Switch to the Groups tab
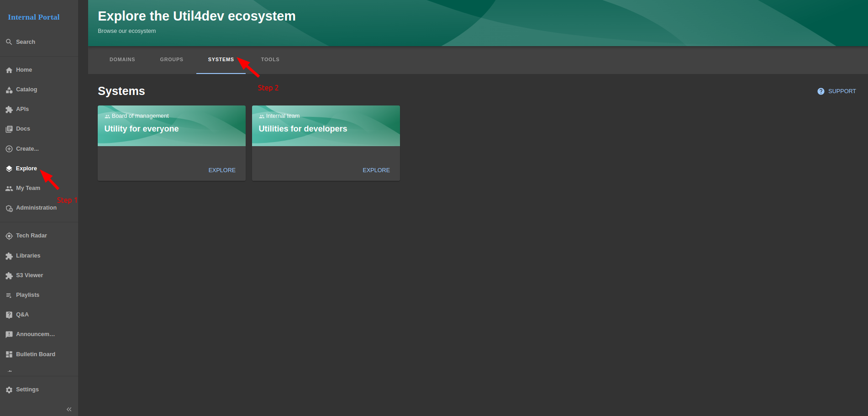Viewport: 868px width, 416px height. (x=172, y=60)
